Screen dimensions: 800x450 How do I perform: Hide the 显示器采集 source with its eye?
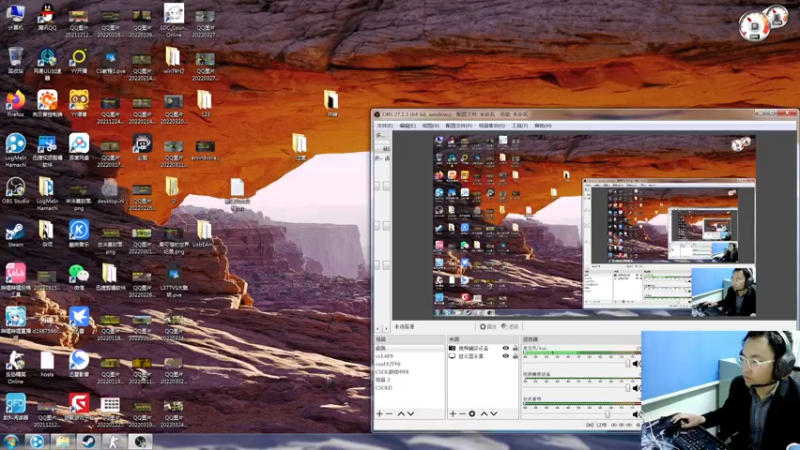click(505, 356)
